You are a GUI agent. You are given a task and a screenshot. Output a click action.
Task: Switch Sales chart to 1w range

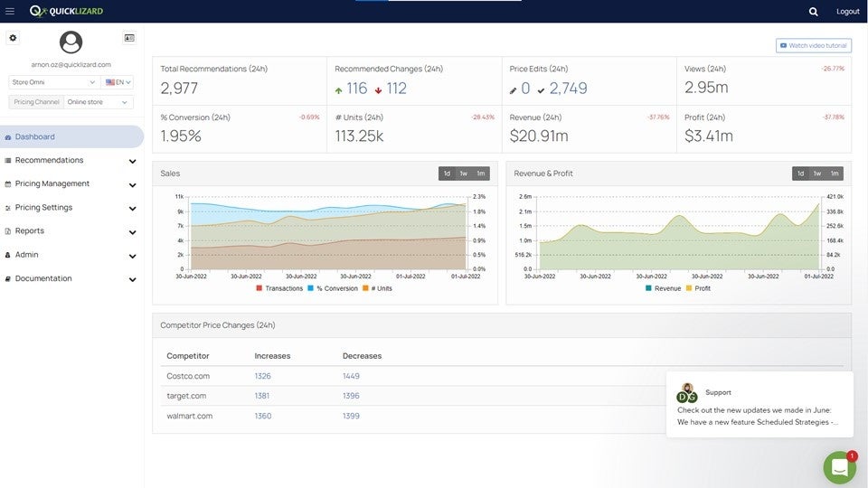[x=463, y=174]
